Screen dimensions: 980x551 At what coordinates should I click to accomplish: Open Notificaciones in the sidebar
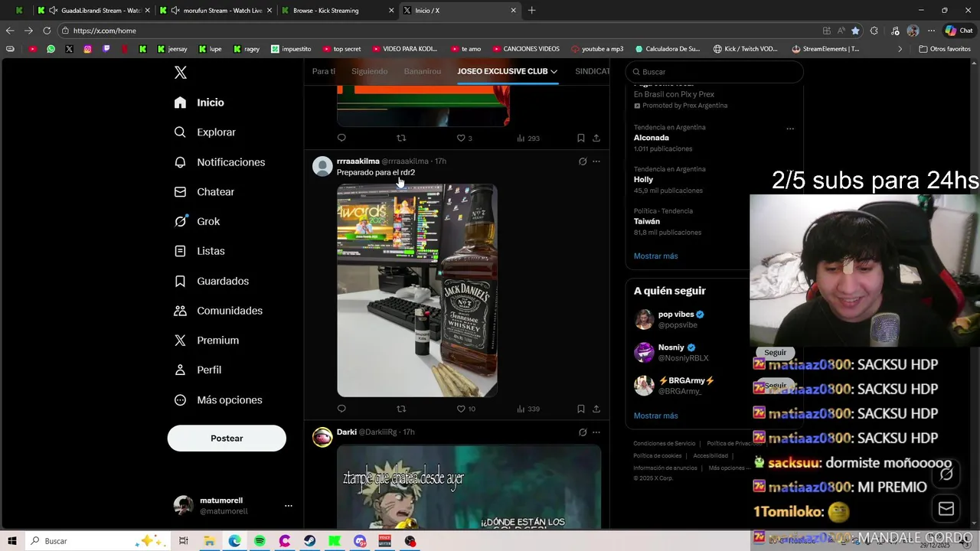click(x=219, y=162)
